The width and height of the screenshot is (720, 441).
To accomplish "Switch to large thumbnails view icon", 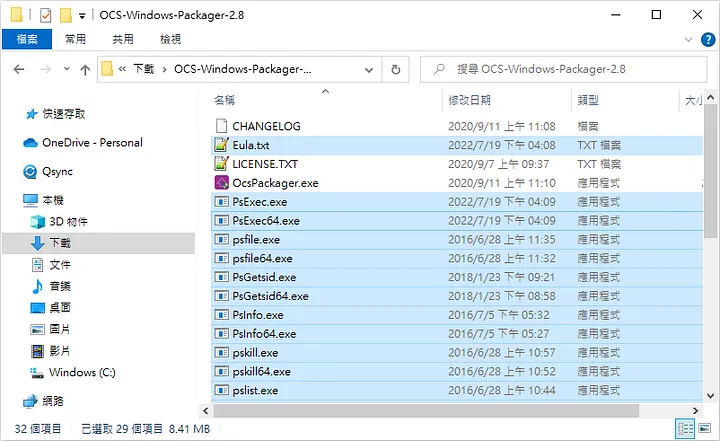I will (x=704, y=429).
